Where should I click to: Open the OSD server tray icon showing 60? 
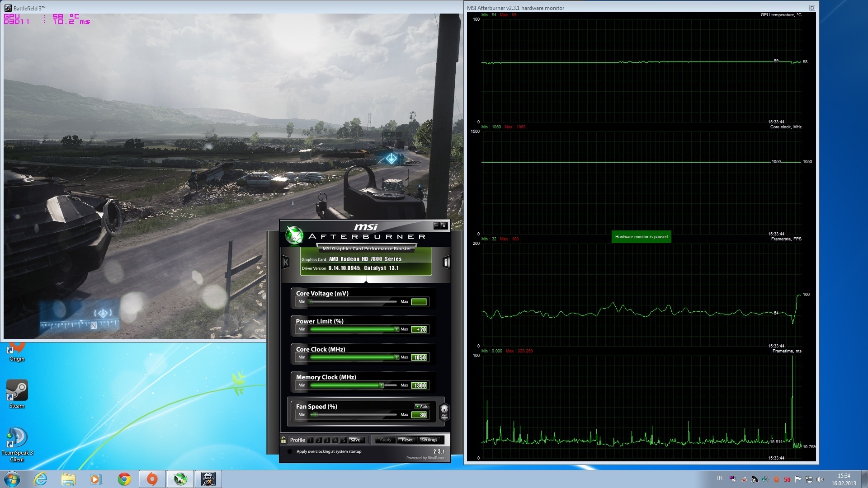[x=733, y=479]
